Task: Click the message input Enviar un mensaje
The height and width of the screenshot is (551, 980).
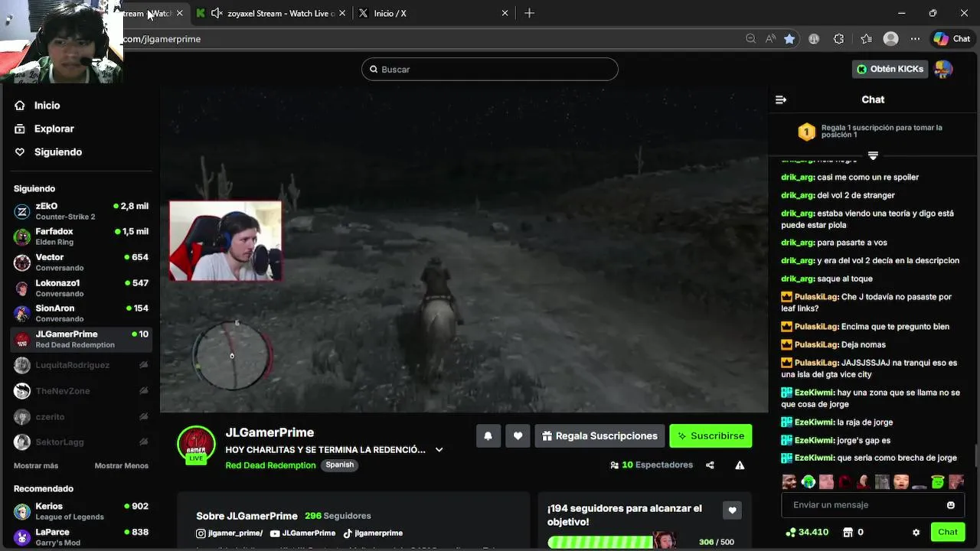Action: 863,505
